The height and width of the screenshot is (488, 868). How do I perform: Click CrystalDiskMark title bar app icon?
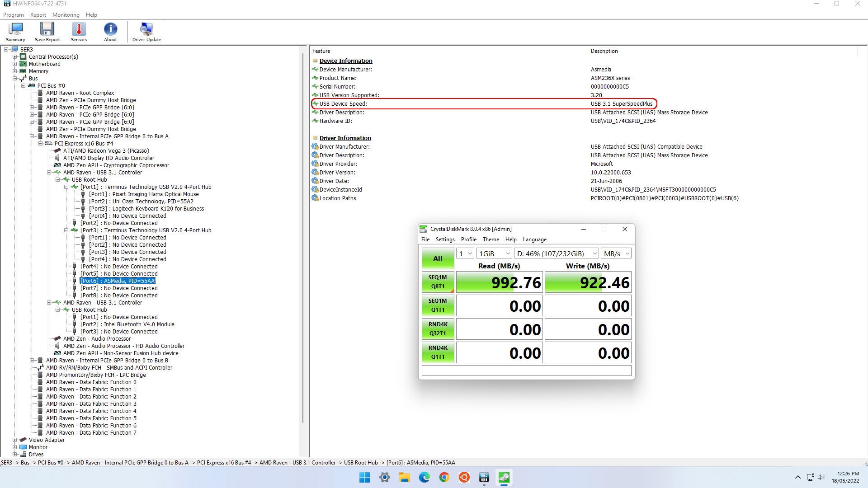click(423, 229)
